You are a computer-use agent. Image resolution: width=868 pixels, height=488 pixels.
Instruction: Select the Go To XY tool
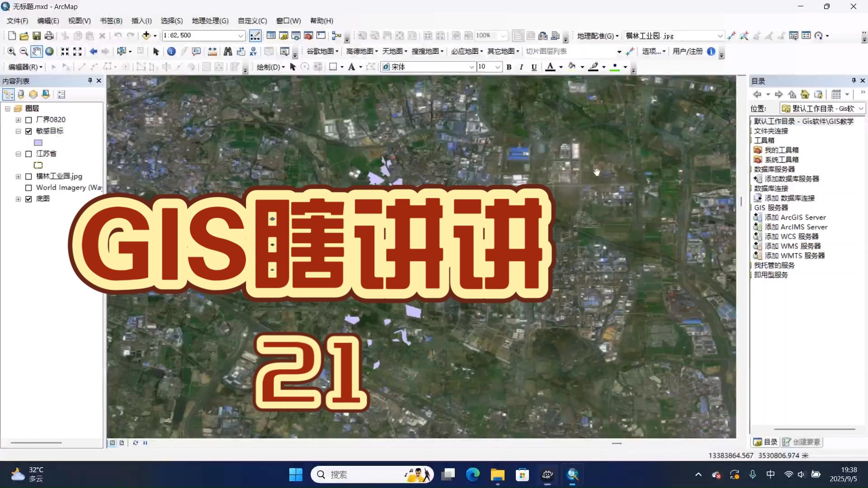click(x=253, y=51)
